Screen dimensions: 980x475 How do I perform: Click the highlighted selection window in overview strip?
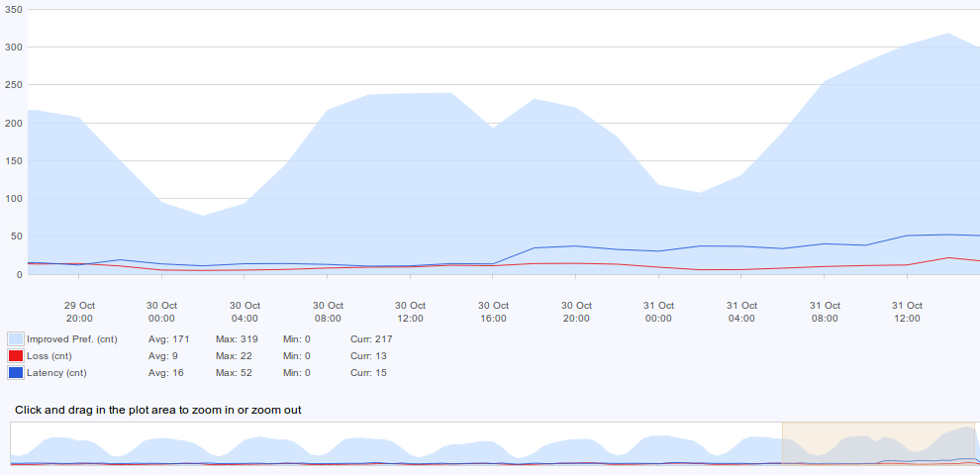(x=878, y=443)
